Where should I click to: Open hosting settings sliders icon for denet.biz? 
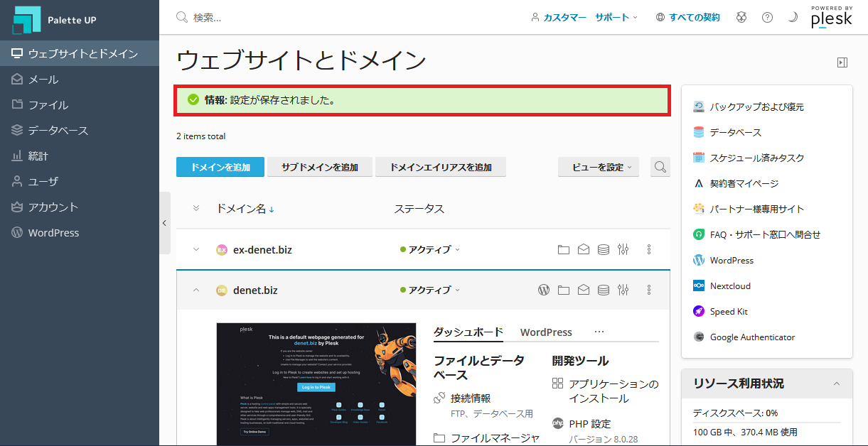tap(623, 290)
